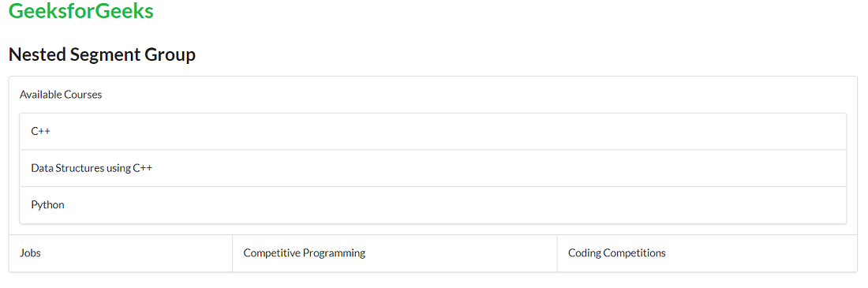Image resolution: width=868 pixels, height=288 pixels.
Task: Select the Nested Segment Group title
Action: [x=103, y=54]
